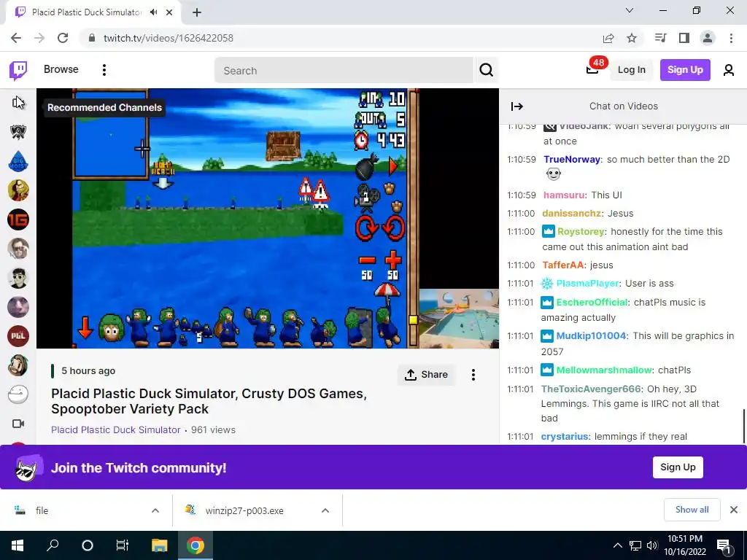Open the Browse page
The image size is (747, 560).
[61, 69]
